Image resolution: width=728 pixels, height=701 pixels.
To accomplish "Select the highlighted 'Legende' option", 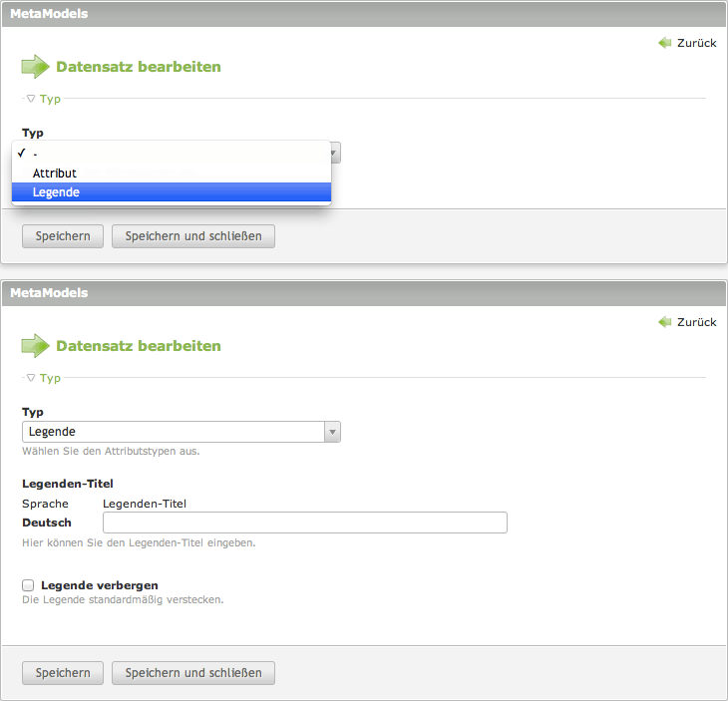I will point(56,192).
